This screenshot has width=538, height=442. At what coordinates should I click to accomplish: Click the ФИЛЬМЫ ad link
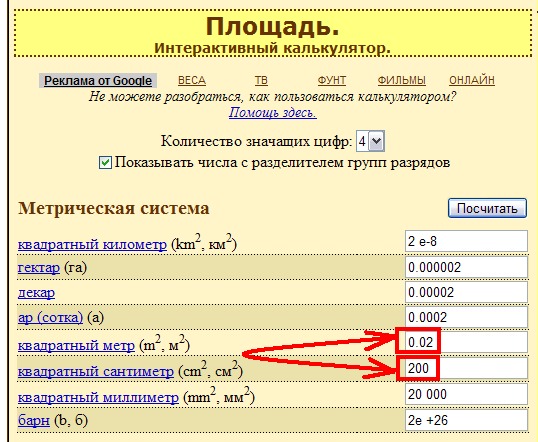pos(401,80)
